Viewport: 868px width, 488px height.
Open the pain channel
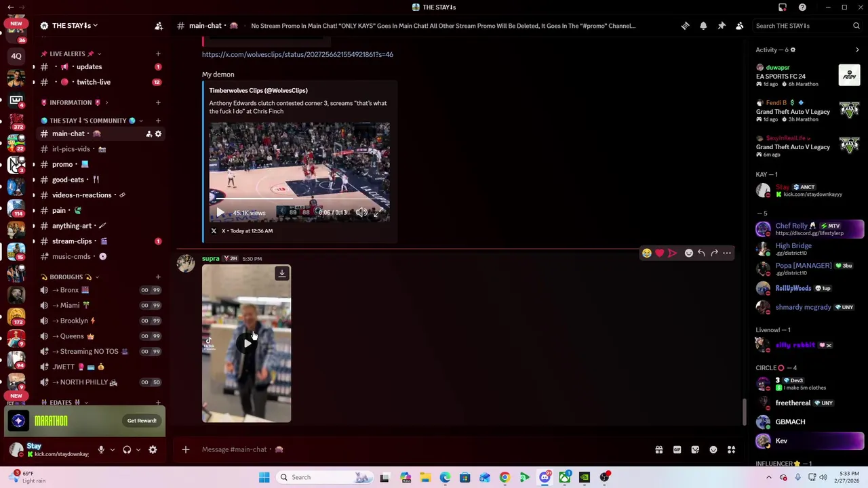[100, 211]
